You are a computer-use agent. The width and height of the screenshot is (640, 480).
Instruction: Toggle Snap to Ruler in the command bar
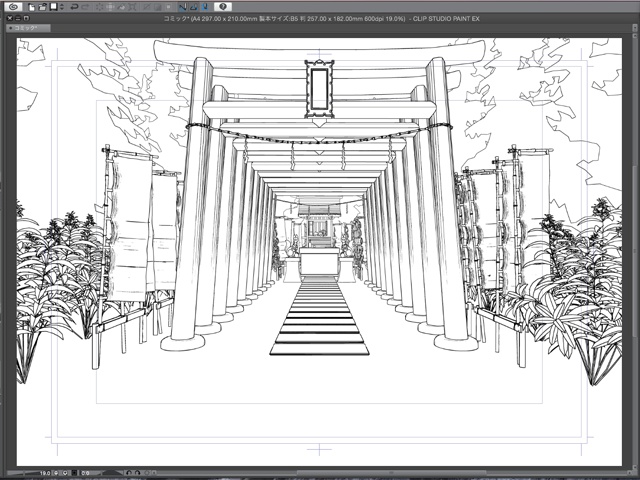(182, 7)
